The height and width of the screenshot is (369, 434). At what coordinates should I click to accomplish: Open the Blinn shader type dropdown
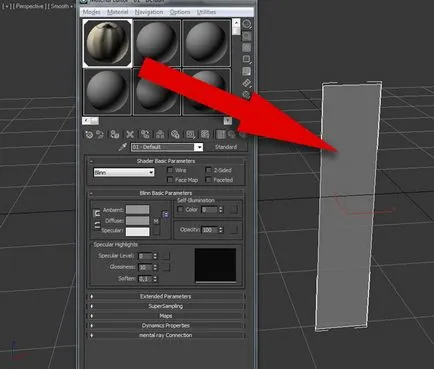pos(124,172)
